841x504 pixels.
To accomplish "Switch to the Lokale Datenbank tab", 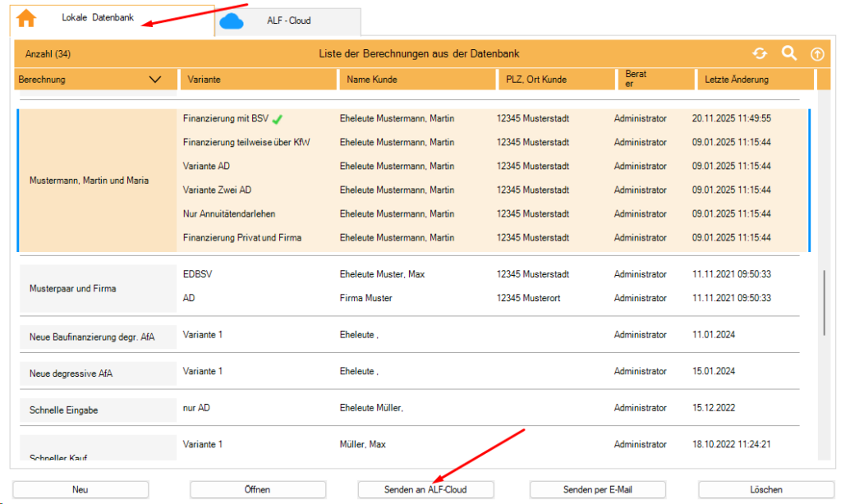I will tap(97, 18).
